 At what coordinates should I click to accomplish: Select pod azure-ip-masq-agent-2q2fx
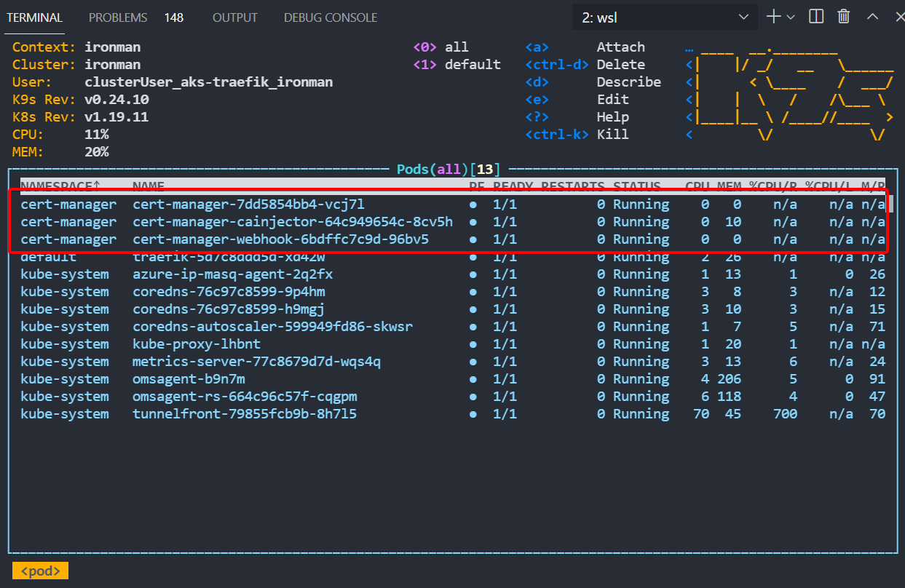[453, 274]
